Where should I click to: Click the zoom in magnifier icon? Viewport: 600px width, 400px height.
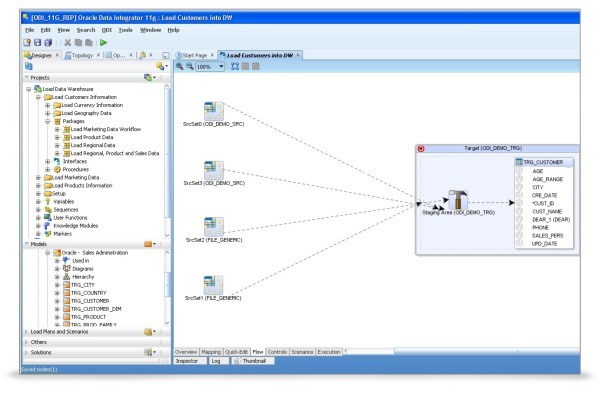(180, 65)
